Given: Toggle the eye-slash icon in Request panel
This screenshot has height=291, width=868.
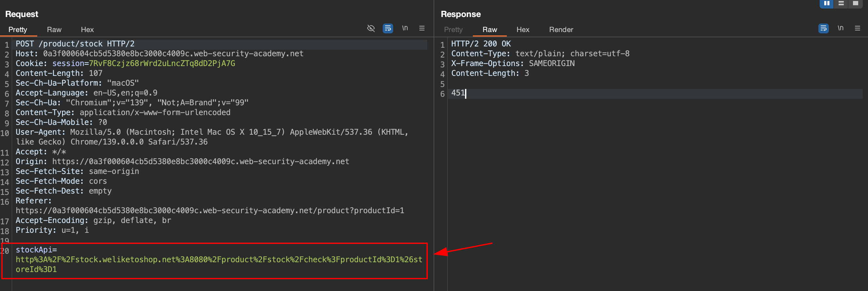Looking at the screenshot, I should tap(371, 28).
